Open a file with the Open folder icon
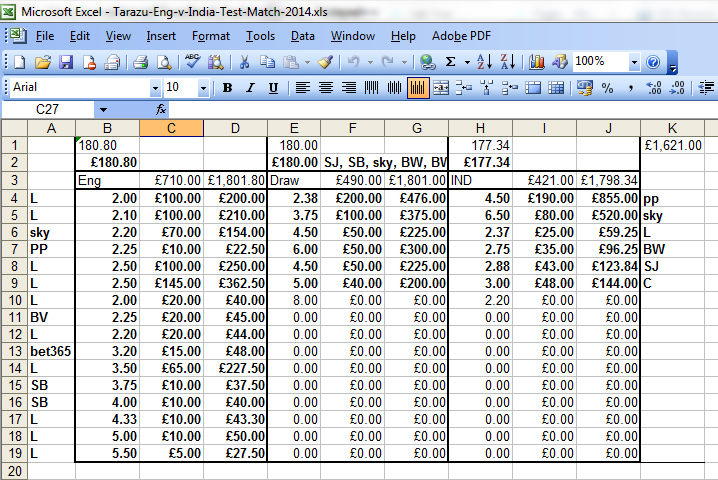The height and width of the screenshot is (480, 718). click(x=43, y=62)
